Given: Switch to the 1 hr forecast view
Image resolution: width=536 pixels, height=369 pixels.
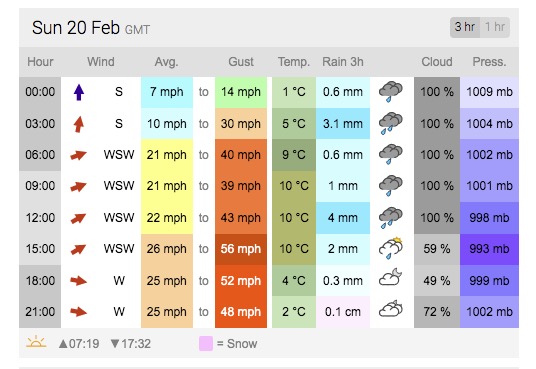Looking at the screenshot, I should 495,27.
